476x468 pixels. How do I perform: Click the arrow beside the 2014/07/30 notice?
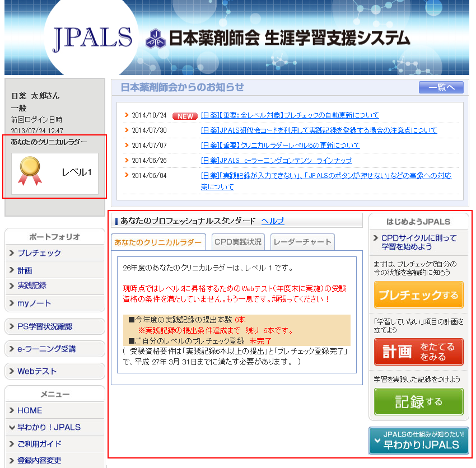[x=127, y=130]
